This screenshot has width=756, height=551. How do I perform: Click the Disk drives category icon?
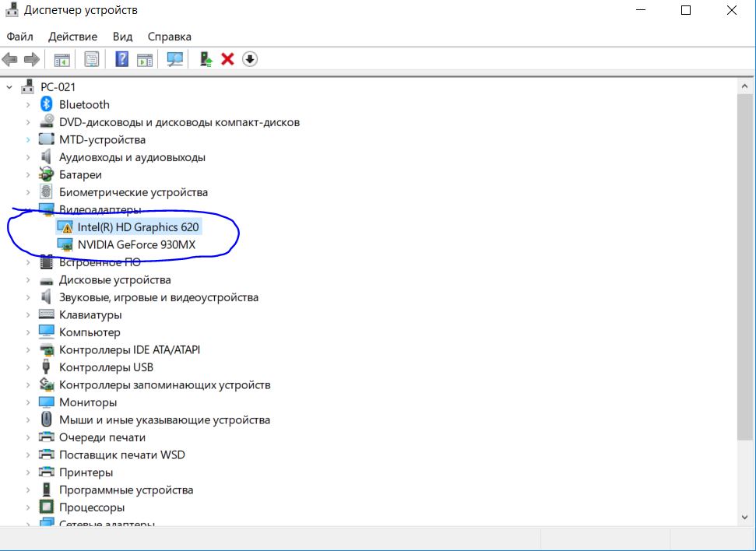point(46,281)
